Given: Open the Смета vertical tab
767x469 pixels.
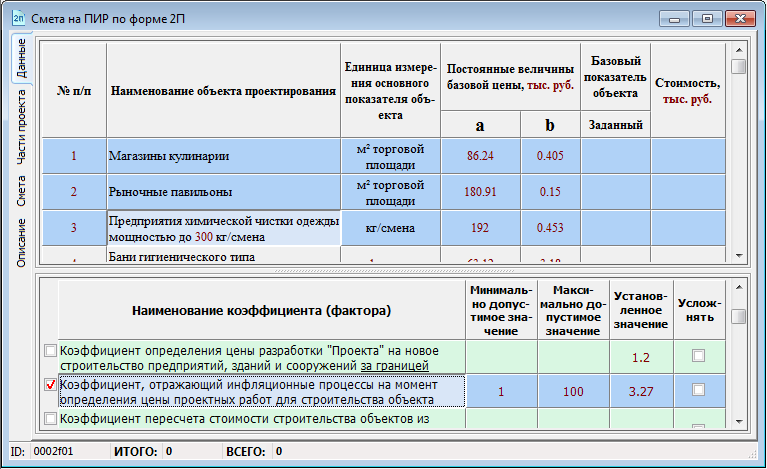Looking at the screenshot, I should point(22,191).
